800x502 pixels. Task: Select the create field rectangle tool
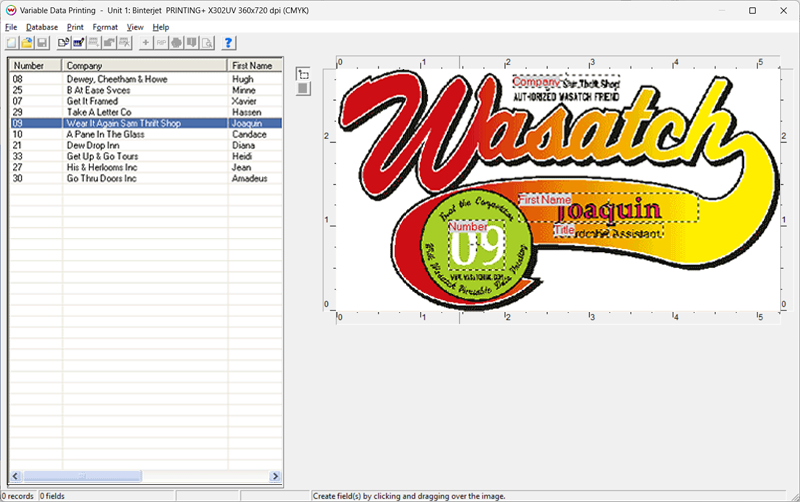[x=303, y=74]
